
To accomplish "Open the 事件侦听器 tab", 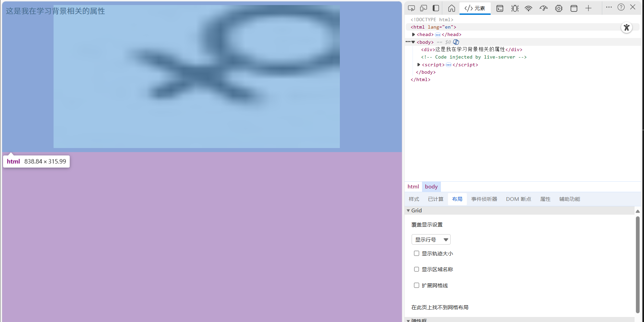I will 484,199.
